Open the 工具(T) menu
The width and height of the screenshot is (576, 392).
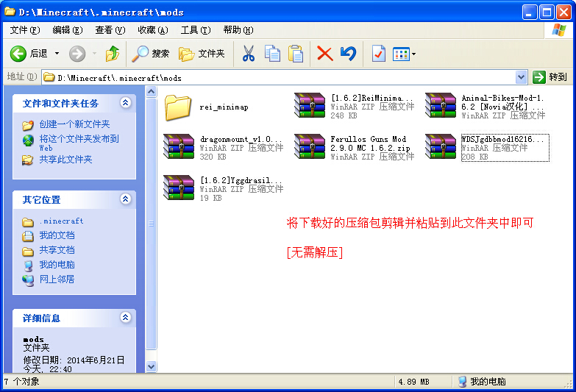coord(196,30)
